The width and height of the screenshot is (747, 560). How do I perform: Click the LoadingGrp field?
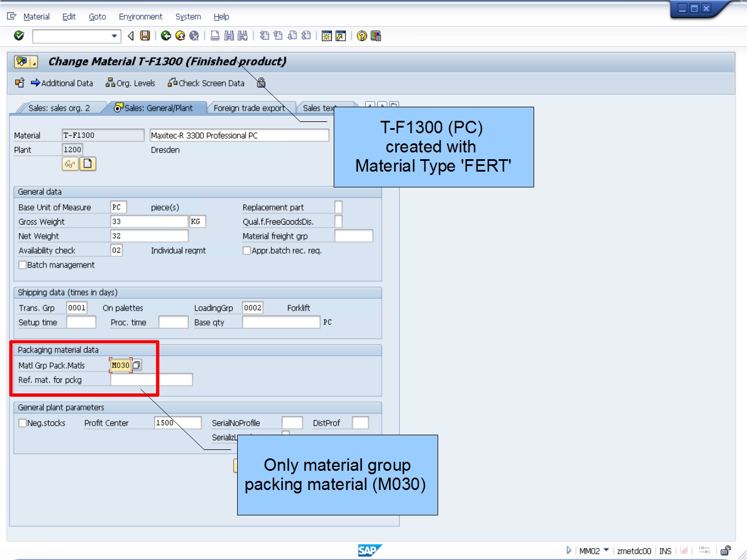[252, 308]
